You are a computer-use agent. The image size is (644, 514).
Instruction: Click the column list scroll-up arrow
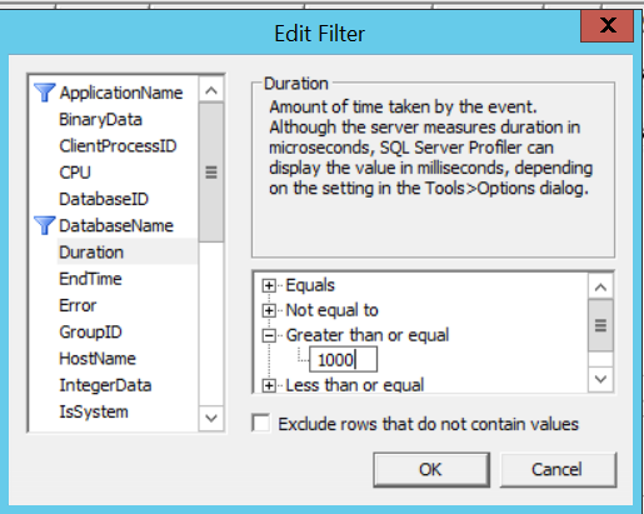[x=211, y=90]
